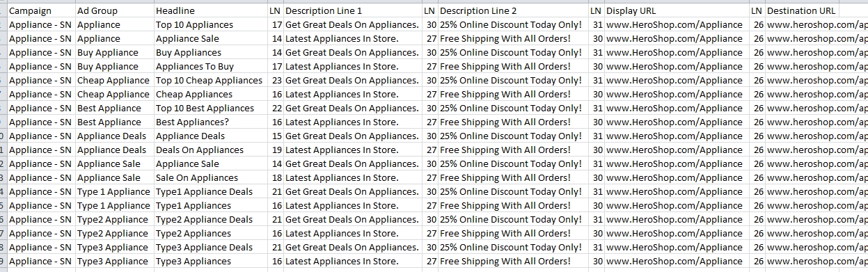
Task: Select the 'Top 10 Cheap Appliances' cell
Action: pos(210,81)
